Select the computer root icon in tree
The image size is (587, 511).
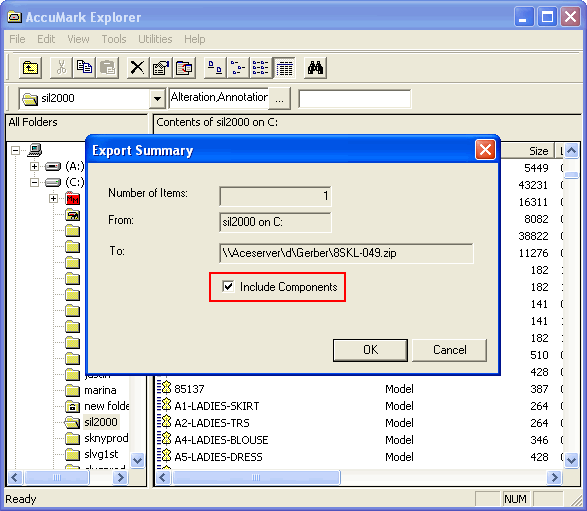click(x=35, y=150)
